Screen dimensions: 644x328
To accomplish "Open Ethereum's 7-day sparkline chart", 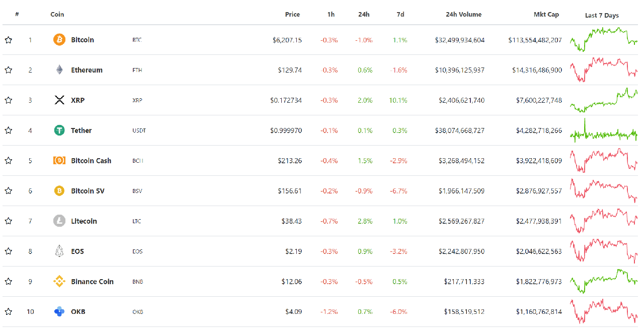I will [x=604, y=70].
